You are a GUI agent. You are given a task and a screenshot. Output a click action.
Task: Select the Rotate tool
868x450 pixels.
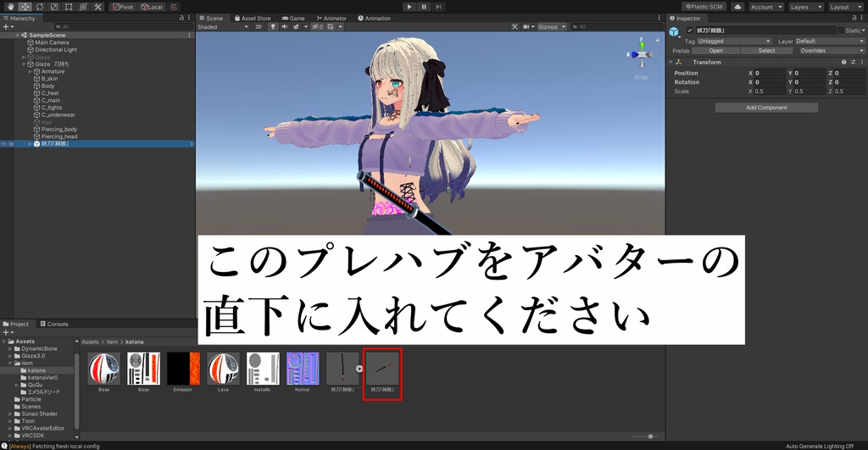click(40, 7)
